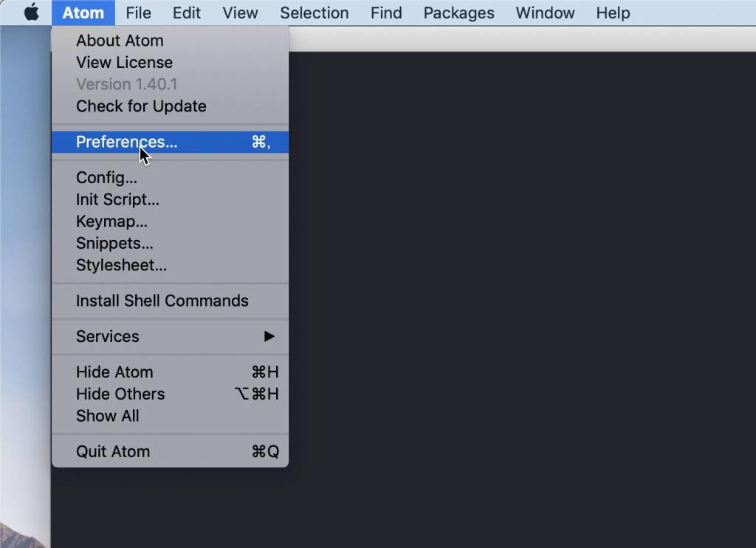
Task: Select About Atom menu entry
Action: point(120,41)
